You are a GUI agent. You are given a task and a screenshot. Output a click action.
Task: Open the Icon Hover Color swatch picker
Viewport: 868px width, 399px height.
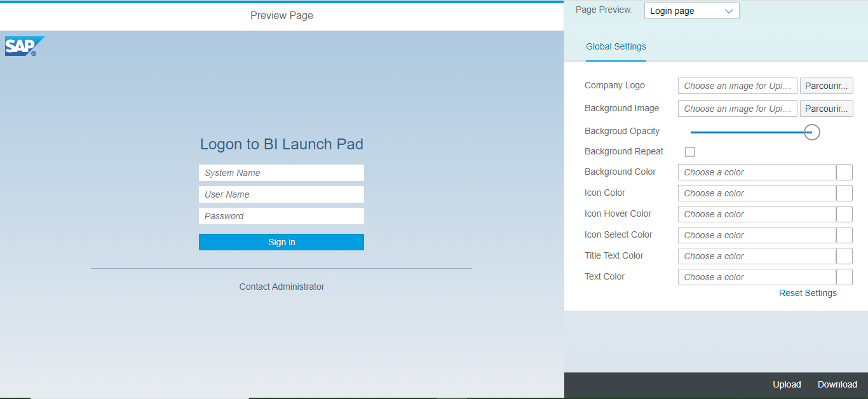pos(844,213)
